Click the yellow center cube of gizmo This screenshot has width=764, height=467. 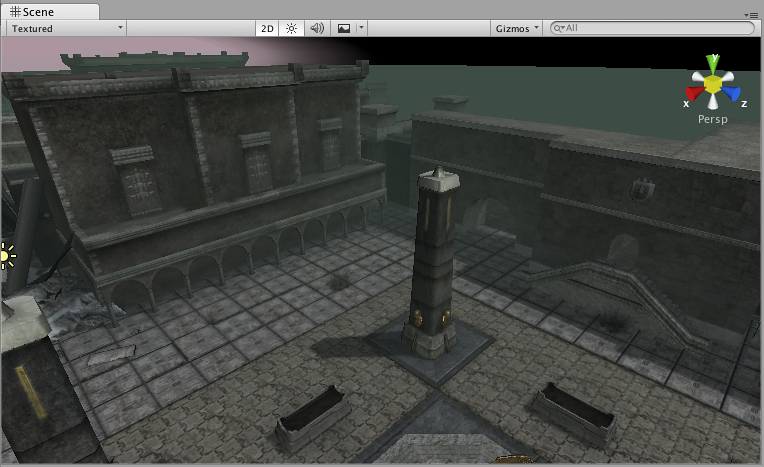click(x=712, y=86)
